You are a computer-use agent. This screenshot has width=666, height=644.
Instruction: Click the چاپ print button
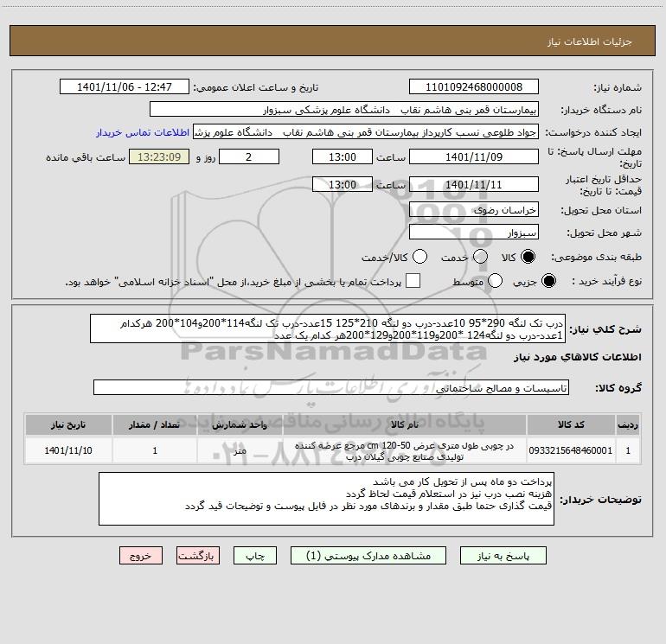point(255,555)
